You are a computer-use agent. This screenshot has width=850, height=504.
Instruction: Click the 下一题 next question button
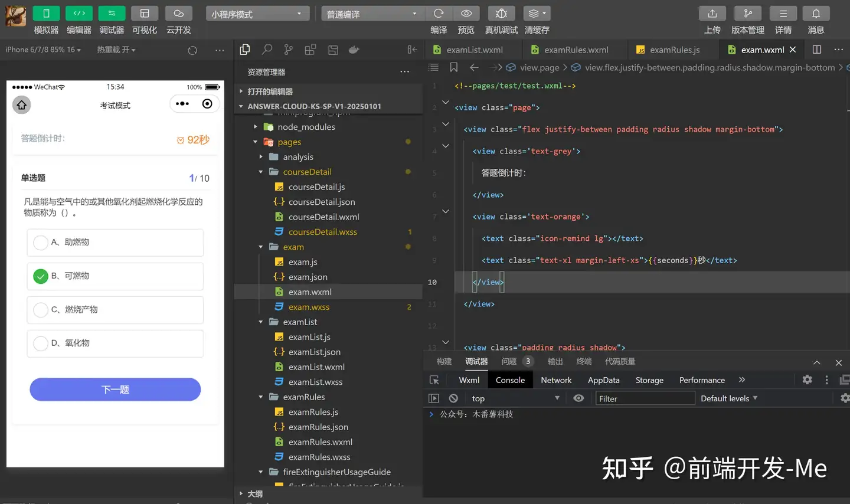tap(115, 390)
